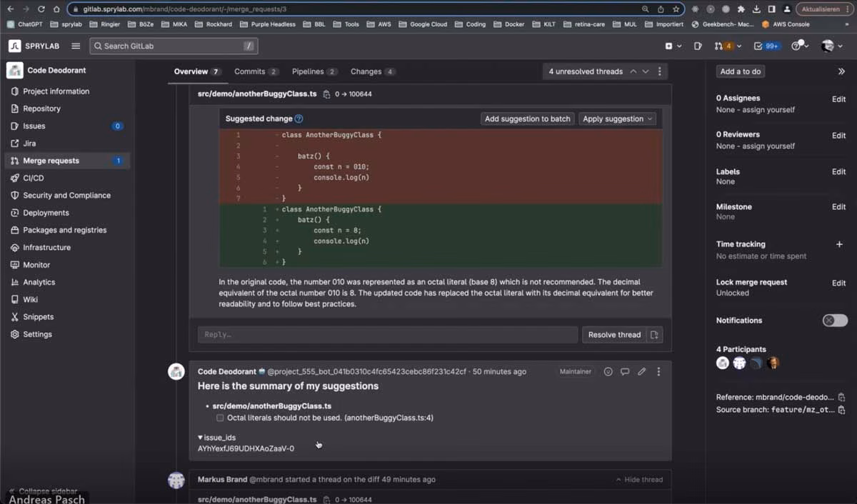This screenshot has height=504, width=857.
Task: Collapse the issue_ids disclosure triangle
Action: coord(201,438)
